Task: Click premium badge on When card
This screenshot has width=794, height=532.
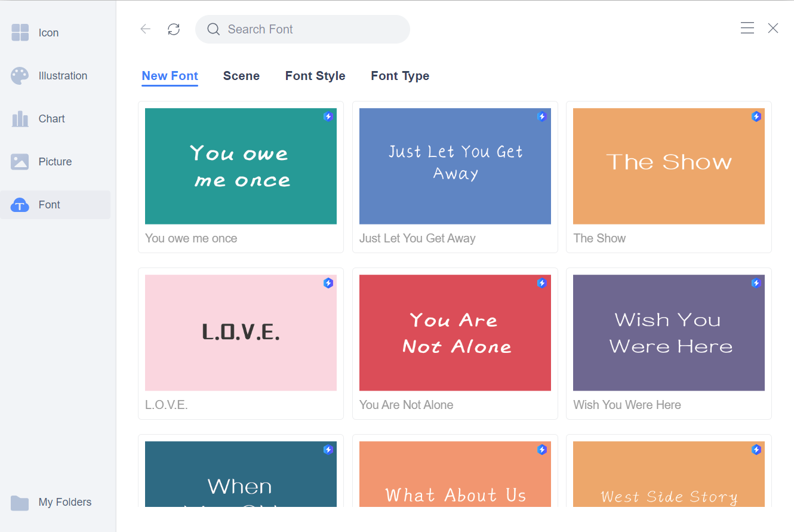Action: click(x=328, y=450)
